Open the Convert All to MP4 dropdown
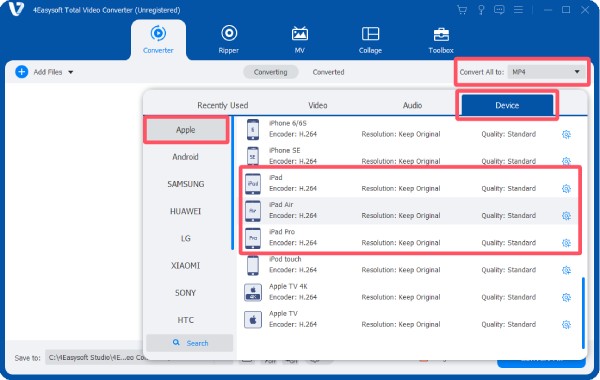 [547, 72]
